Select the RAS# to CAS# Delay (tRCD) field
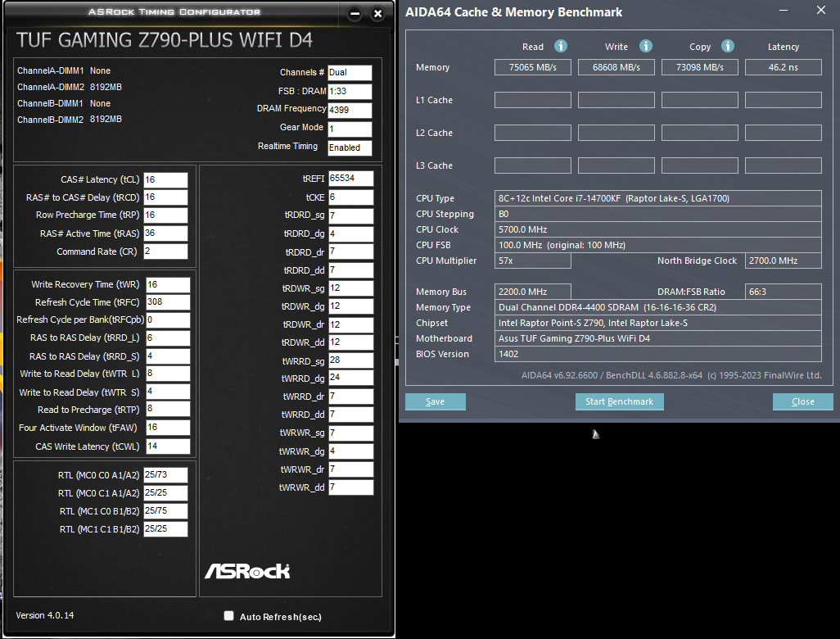840x639 pixels. click(165, 197)
